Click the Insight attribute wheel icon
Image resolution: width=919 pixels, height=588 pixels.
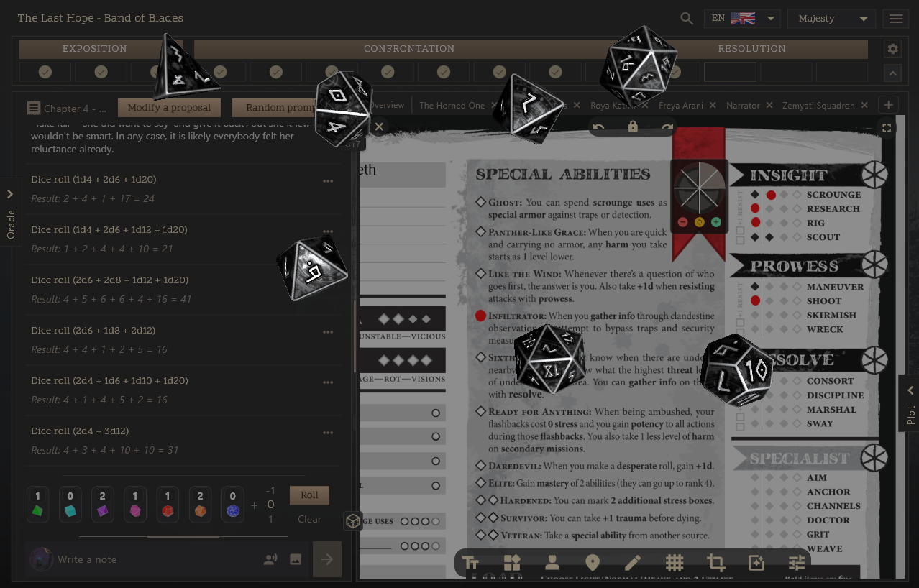[x=874, y=175]
